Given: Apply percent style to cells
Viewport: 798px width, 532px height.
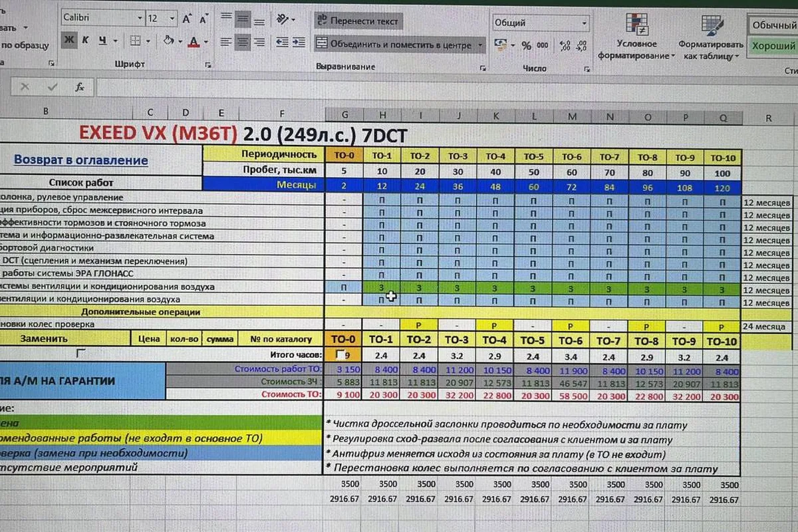Looking at the screenshot, I should coord(526,45).
